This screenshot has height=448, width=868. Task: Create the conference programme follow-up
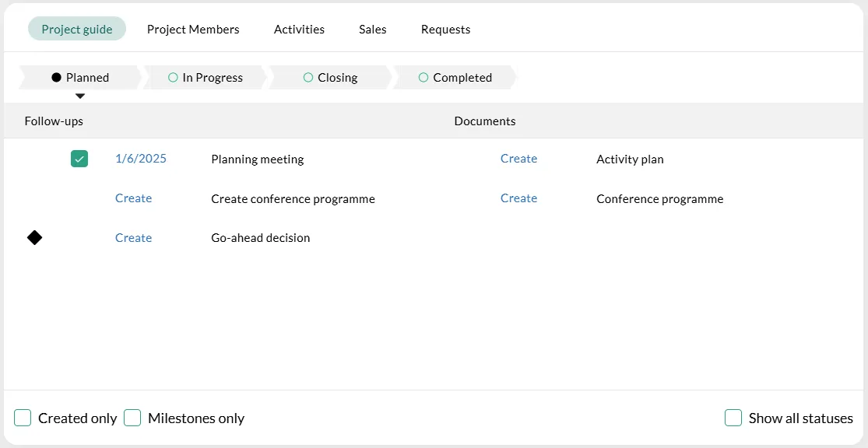pyautogui.click(x=133, y=198)
